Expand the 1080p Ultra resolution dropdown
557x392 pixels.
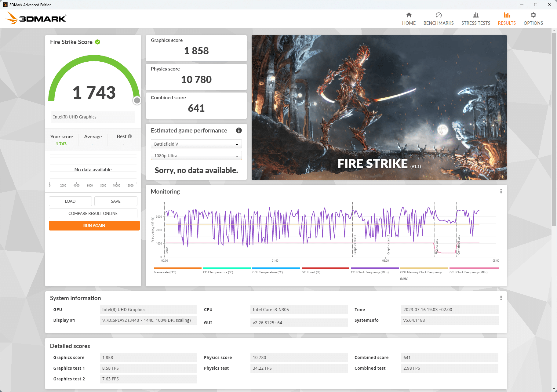point(196,156)
